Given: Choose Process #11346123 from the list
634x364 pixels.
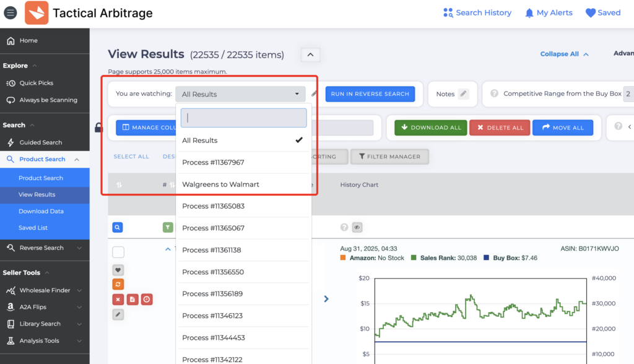Looking at the screenshot, I should tap(243, 316).
